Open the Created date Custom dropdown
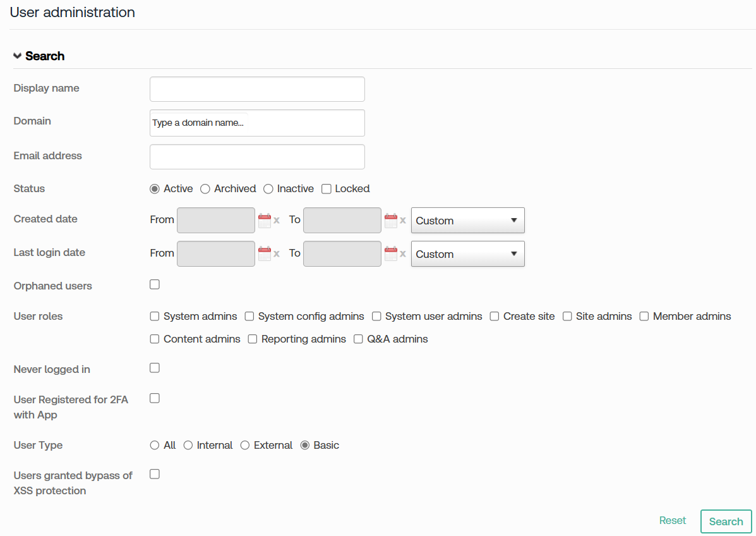The height and width of the screenshot is (536, 756). [467, 221]
